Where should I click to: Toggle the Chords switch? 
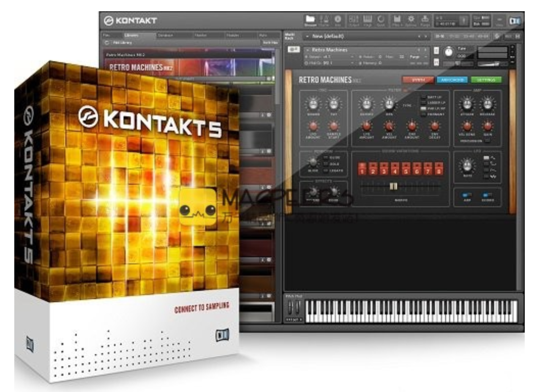[487, 195]
